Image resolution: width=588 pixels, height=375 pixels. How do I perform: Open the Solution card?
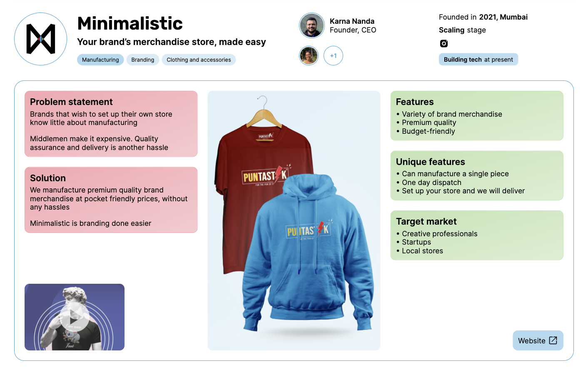click(x=111, y=200)
